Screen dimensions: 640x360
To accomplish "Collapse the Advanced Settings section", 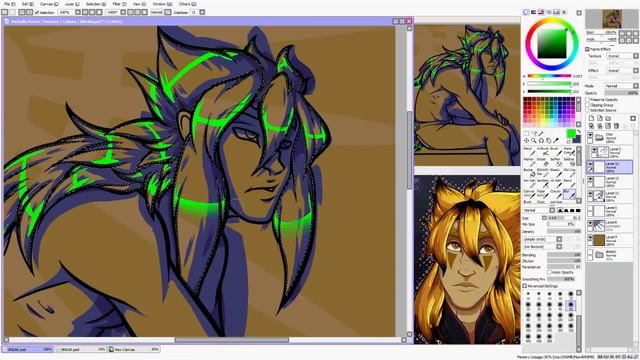I will point(525,286).
